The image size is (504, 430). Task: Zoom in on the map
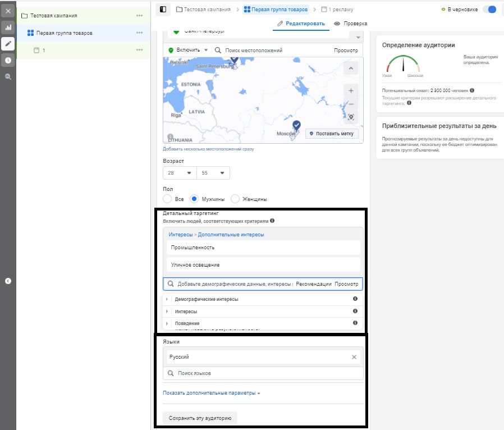351,90
